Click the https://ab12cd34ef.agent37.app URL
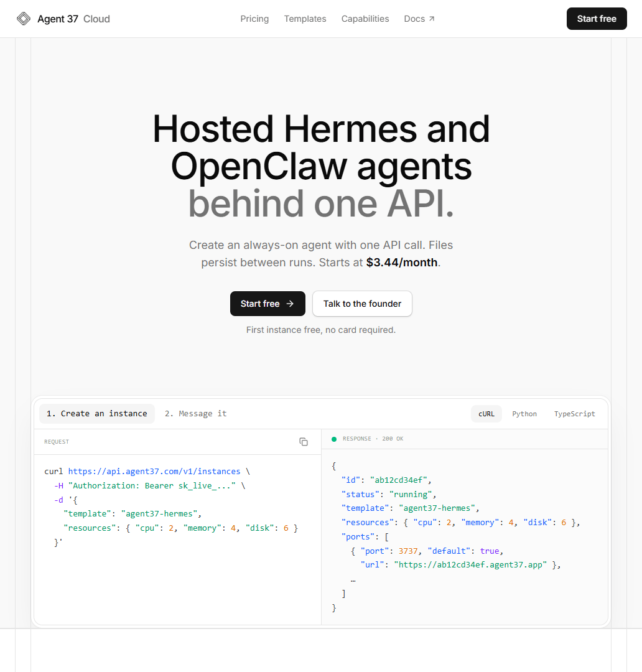 pyautogui.click(x=470, y=565)
